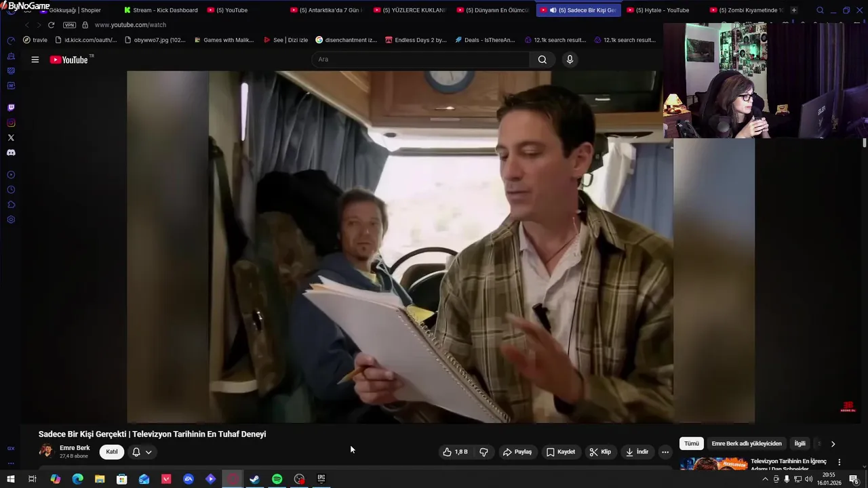Viewport: 868px width, 488px height.
Task: Reload the page with the refresh icon
Action: [51, 25]
